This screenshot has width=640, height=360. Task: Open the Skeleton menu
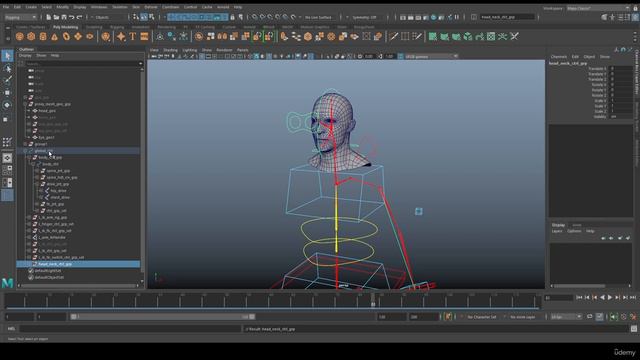coord(120,7)
